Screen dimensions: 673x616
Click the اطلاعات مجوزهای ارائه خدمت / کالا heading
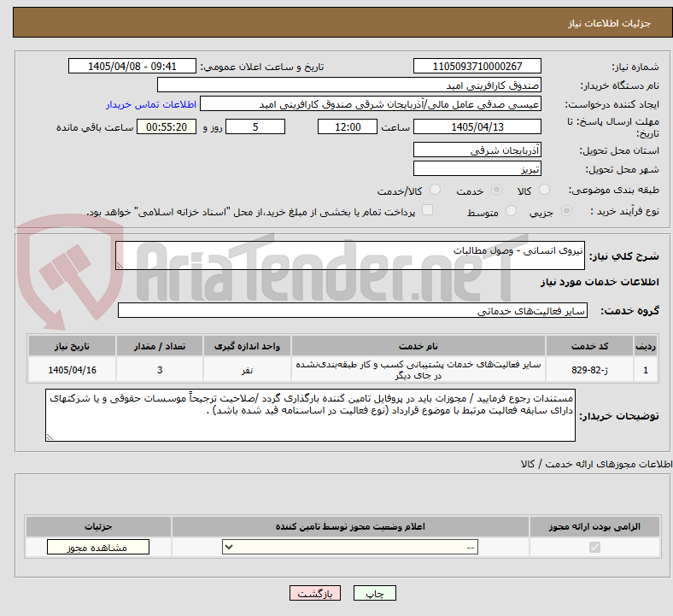pyautogui.click(x=596, y=464)
